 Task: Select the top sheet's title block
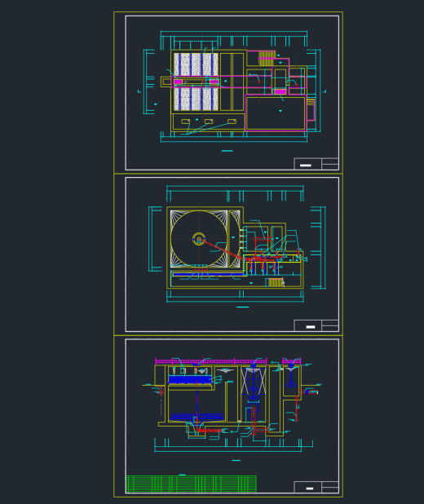tap(316, 164)
